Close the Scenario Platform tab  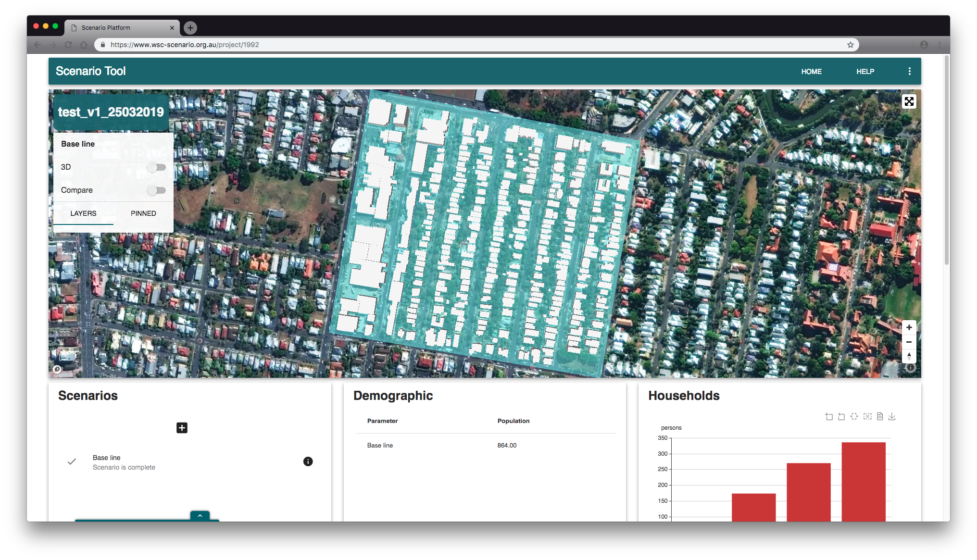click(172, 28)
